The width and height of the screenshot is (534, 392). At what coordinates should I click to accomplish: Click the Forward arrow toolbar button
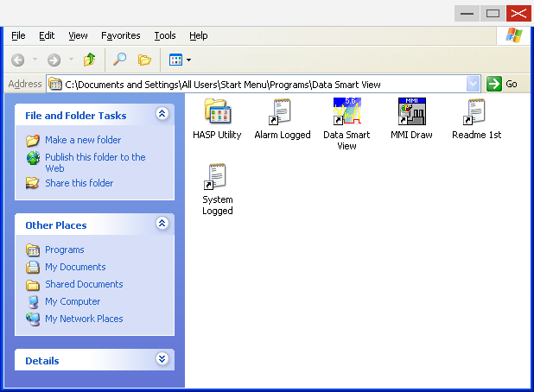pos(54,60)
